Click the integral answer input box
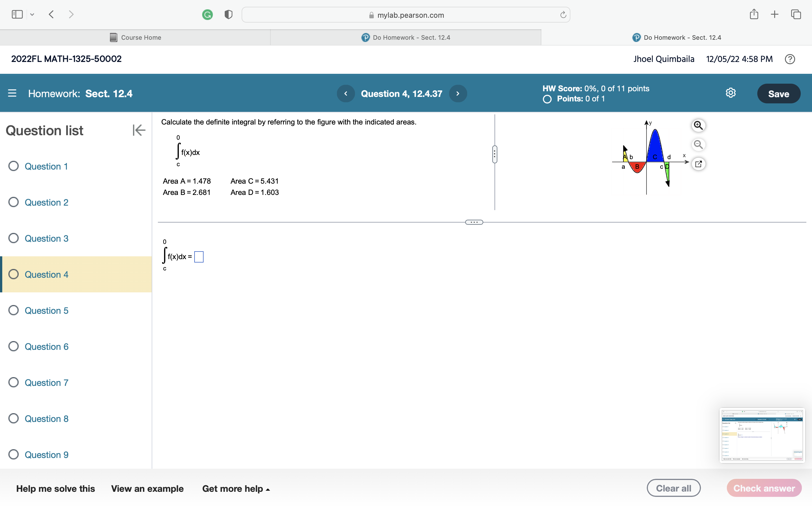 click(199, 257)
